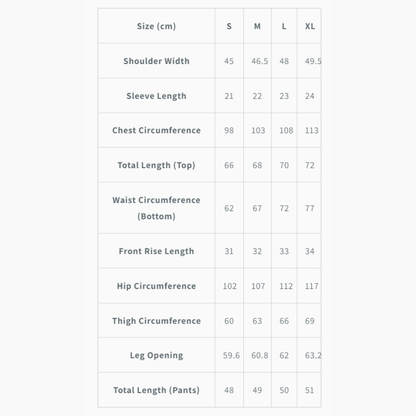The height and width of the screenshot is (416, 416).
Task: Select the M size column header
Action: pos(257,26)
